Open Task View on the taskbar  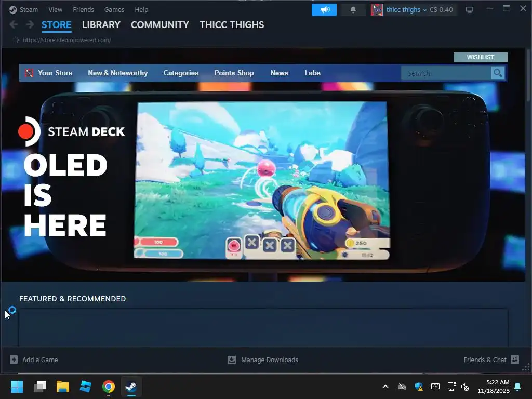40,387
